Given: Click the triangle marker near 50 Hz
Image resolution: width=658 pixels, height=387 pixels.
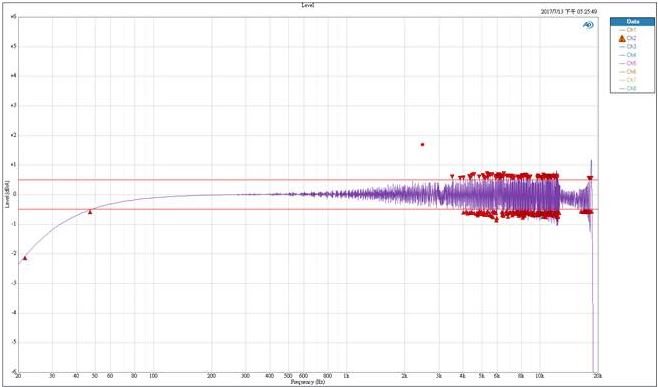Looking at the screenshot, I should (90, 212).
